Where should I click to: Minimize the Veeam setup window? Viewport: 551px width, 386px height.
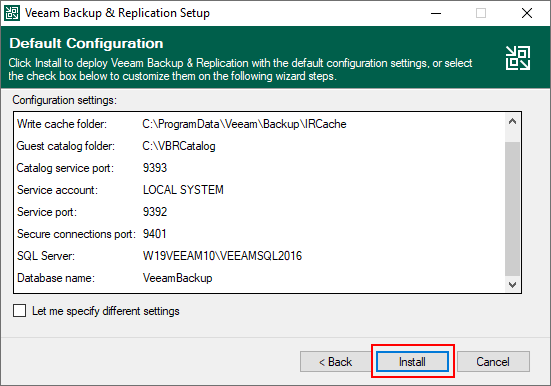436,13
